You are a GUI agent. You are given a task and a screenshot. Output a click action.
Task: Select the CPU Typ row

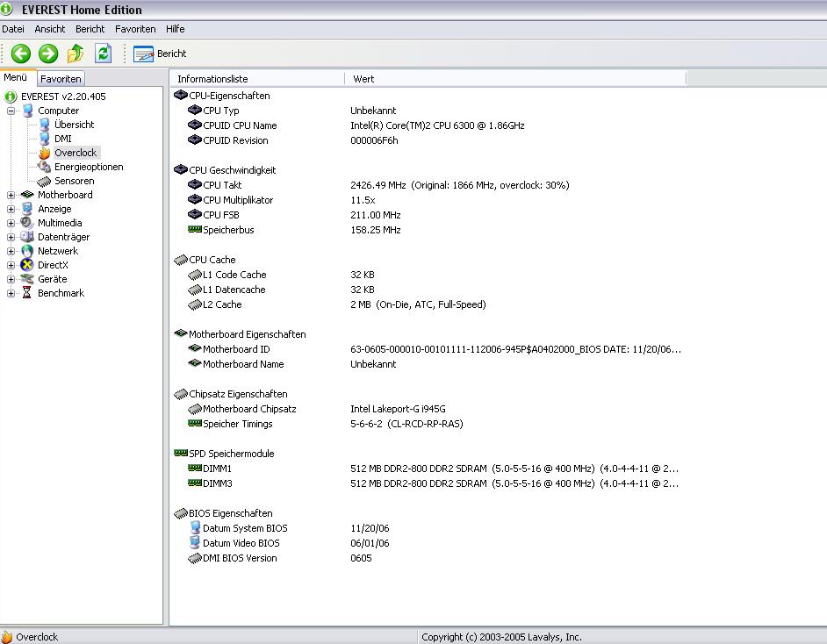tap(428, 111)
